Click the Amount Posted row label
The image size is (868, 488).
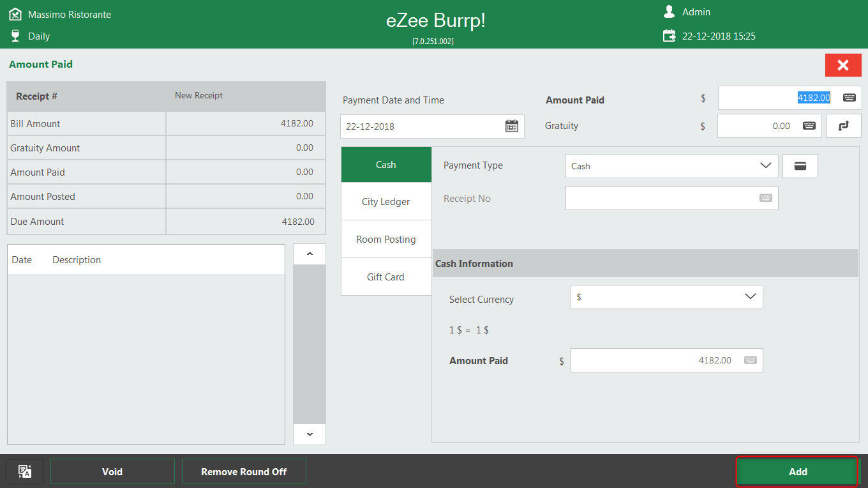(43, 197)
